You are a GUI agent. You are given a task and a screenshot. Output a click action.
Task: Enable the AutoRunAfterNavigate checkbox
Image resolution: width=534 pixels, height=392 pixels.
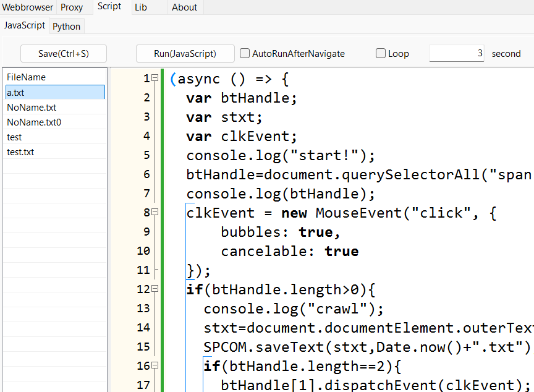click(x=245, y=54)
